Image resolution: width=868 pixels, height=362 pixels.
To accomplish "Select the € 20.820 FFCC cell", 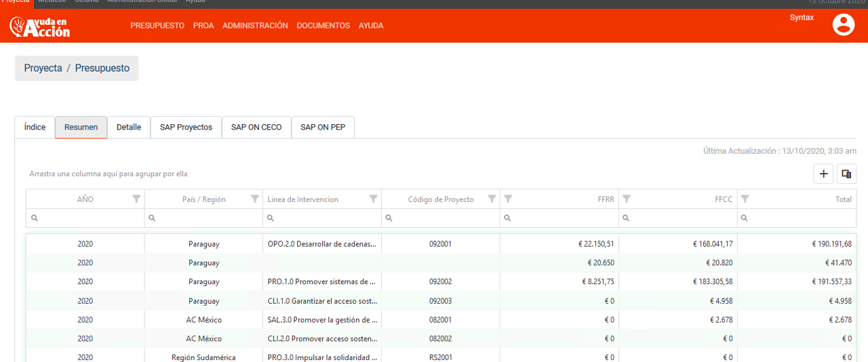I will (678, 263).
